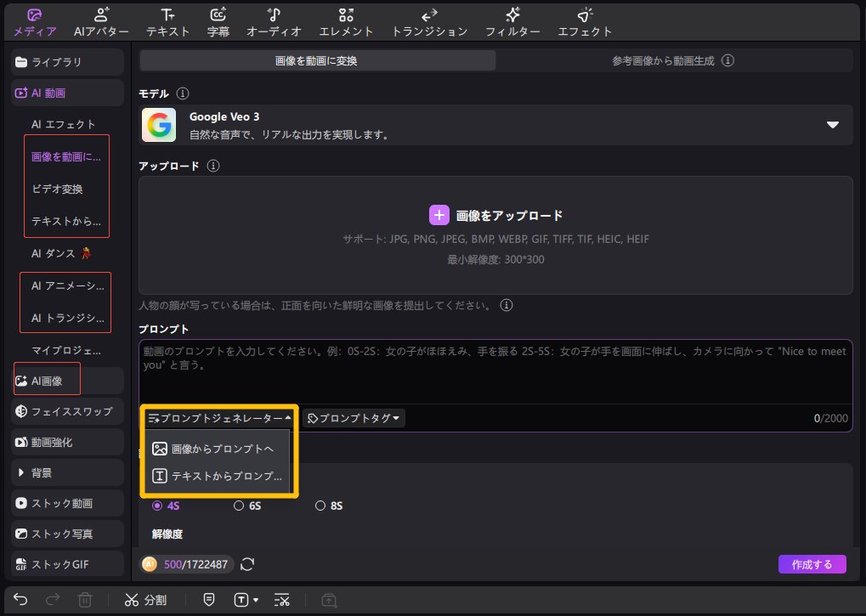866x616 pixels.
Task: Click 画像をアップロード upload button
Action: click(496, 216)
